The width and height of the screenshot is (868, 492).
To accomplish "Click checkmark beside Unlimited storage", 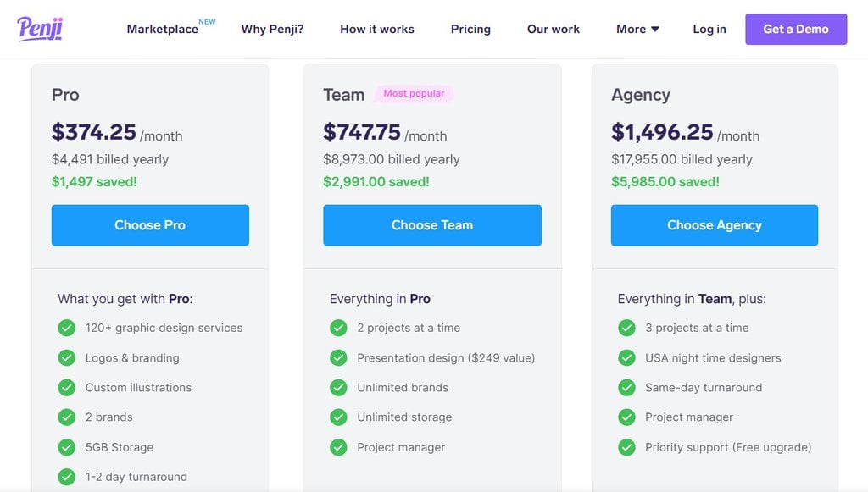I will coord(338,417).
